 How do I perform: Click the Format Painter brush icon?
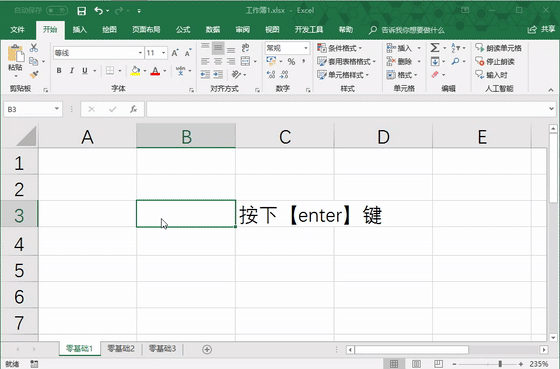[34, 75]
